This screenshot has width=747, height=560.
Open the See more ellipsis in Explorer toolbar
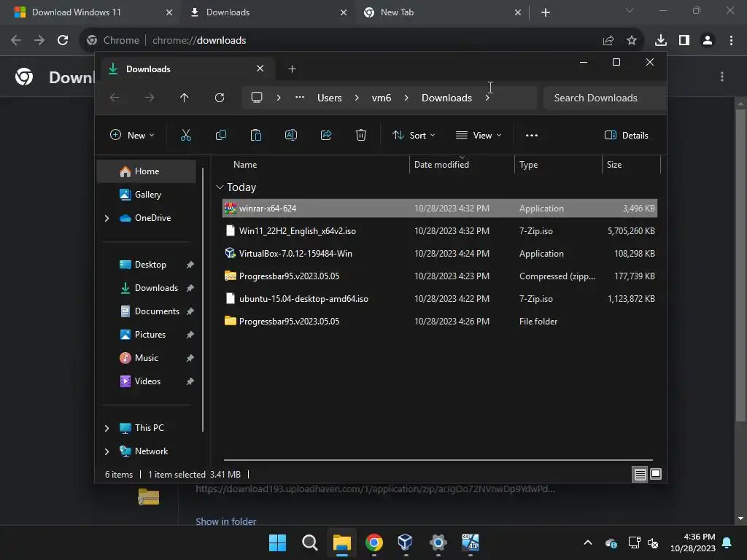(532, 135)
